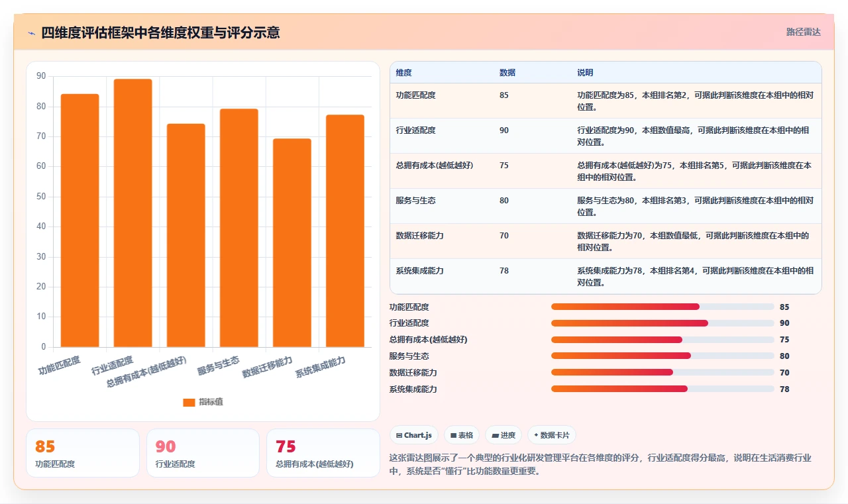Screen dimensions: 848x504
Task: Click the 功能匹配度 bar in the chart
Action: point(80,221)
